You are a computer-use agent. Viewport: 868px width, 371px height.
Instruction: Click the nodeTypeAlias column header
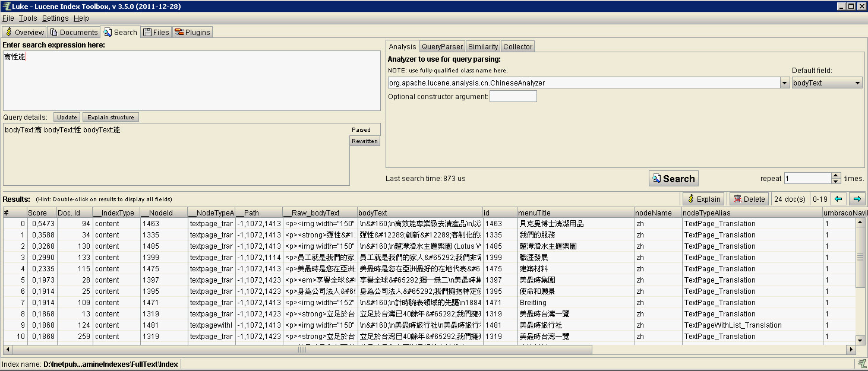752,213
